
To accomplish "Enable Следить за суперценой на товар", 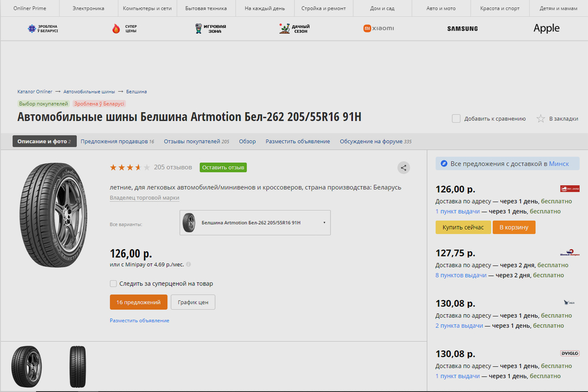I will point(113,283).
